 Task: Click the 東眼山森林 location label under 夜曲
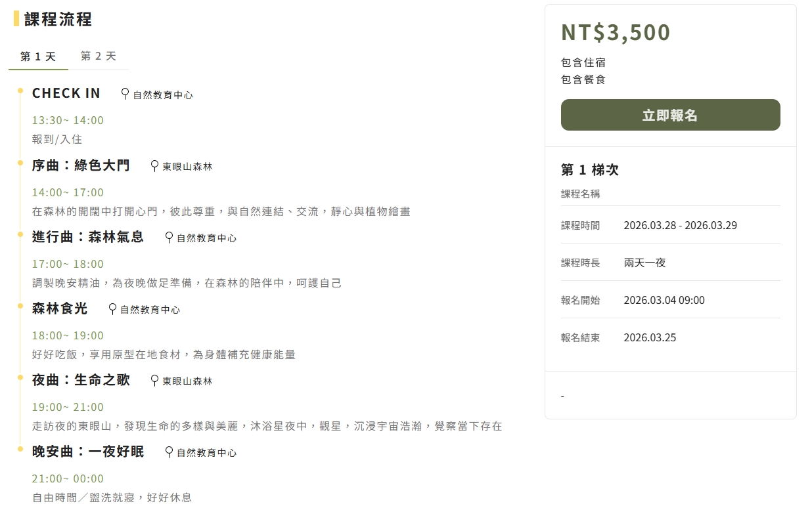click(187, 381)
